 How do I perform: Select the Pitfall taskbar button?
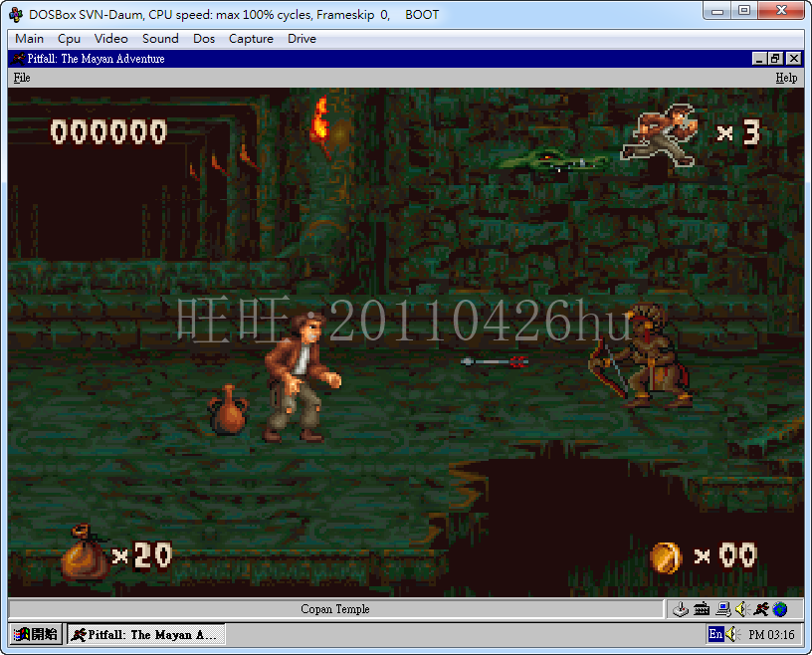145,634
